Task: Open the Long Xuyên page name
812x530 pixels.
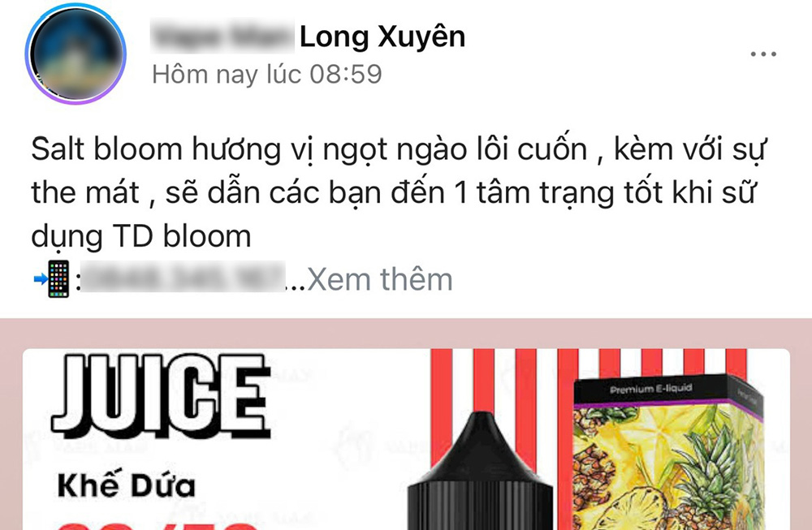Action: (382, 37)
